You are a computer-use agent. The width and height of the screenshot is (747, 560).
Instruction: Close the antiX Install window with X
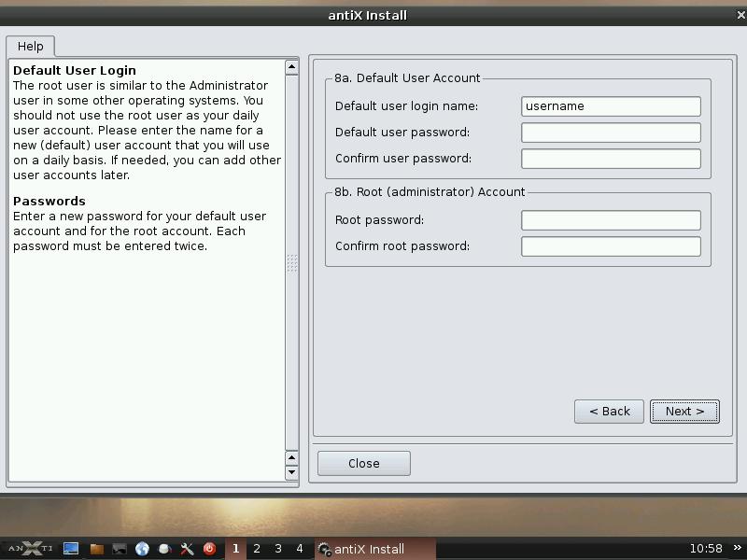[740, 15]
